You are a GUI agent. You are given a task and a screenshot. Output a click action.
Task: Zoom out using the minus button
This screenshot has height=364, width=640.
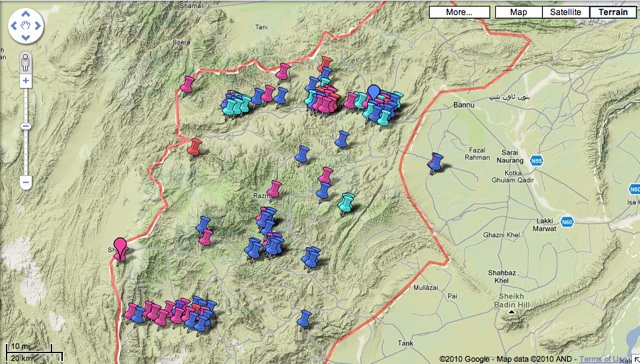tap(26, 182)
